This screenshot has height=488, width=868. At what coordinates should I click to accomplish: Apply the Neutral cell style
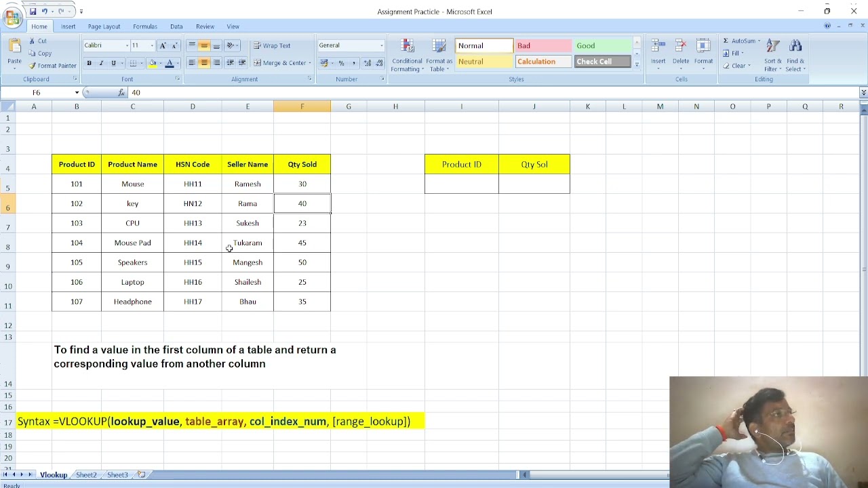tap(484, 62)
